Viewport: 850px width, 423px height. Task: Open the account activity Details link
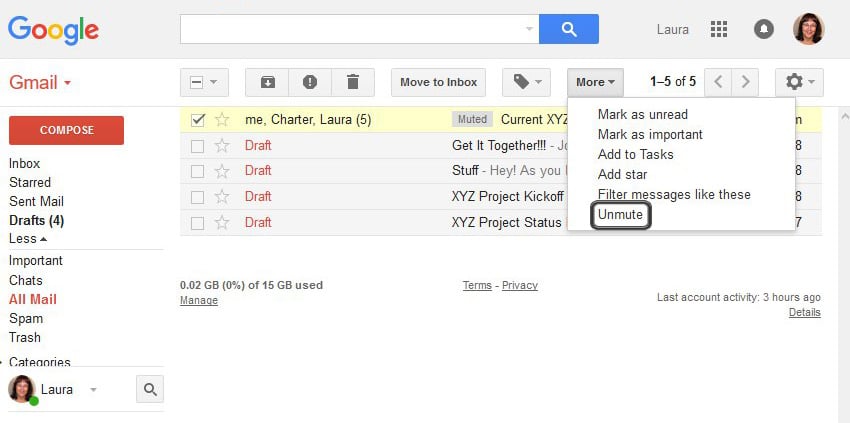pos(804,312)
